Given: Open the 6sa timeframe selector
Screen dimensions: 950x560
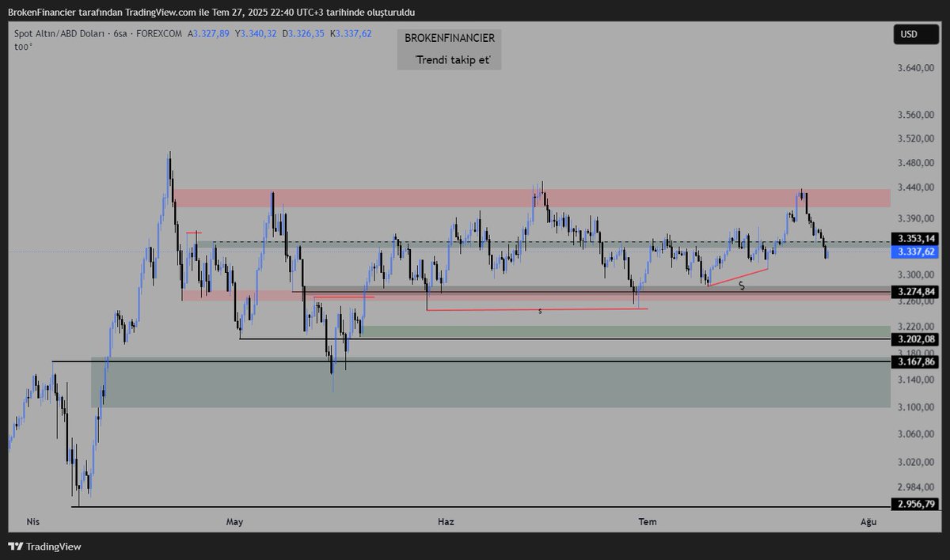Looking at the screenshot, I should tap(120, 35).
